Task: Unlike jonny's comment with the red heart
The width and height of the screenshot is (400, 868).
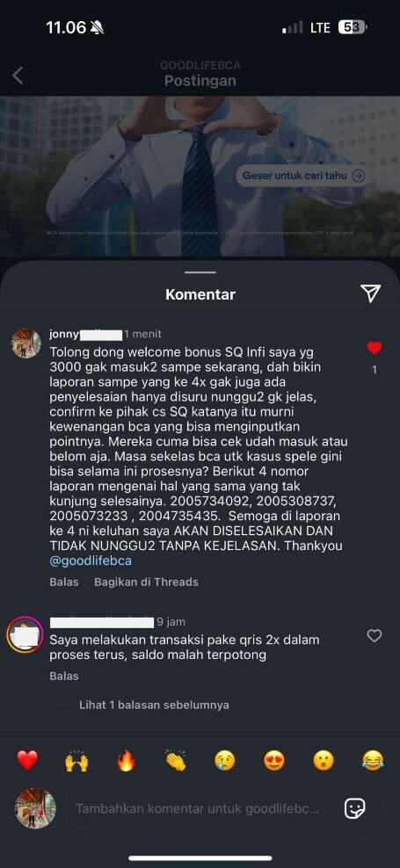Action: point(375,348)
